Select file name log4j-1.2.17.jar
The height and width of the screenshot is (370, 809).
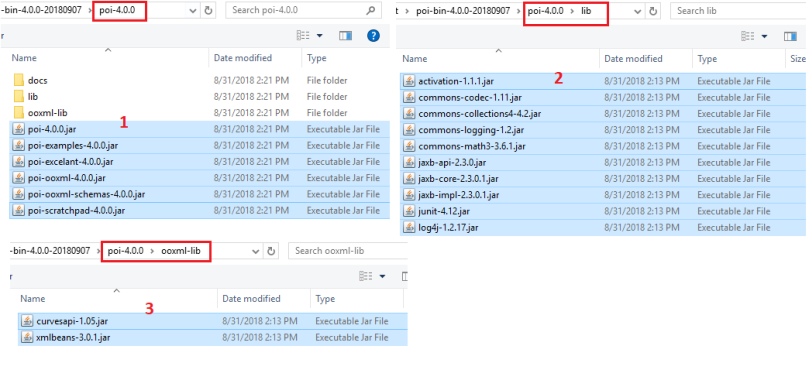tap(447, 227)
